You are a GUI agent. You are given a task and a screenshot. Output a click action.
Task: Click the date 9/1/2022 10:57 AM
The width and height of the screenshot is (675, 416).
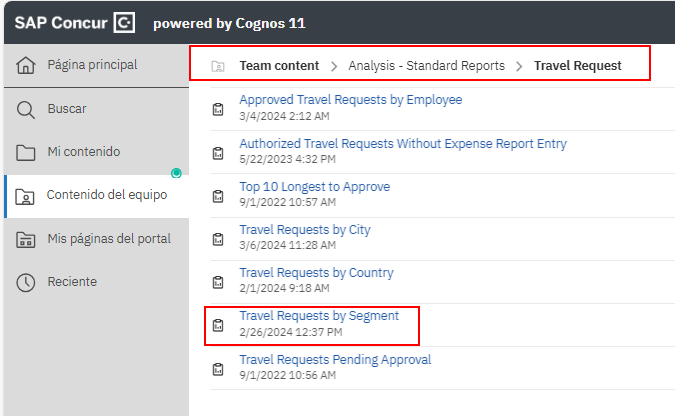click(x=287, y=202)
